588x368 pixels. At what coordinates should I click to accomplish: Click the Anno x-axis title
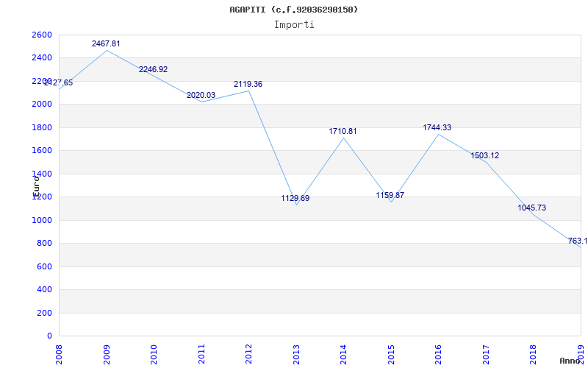[x=570, y=361]
